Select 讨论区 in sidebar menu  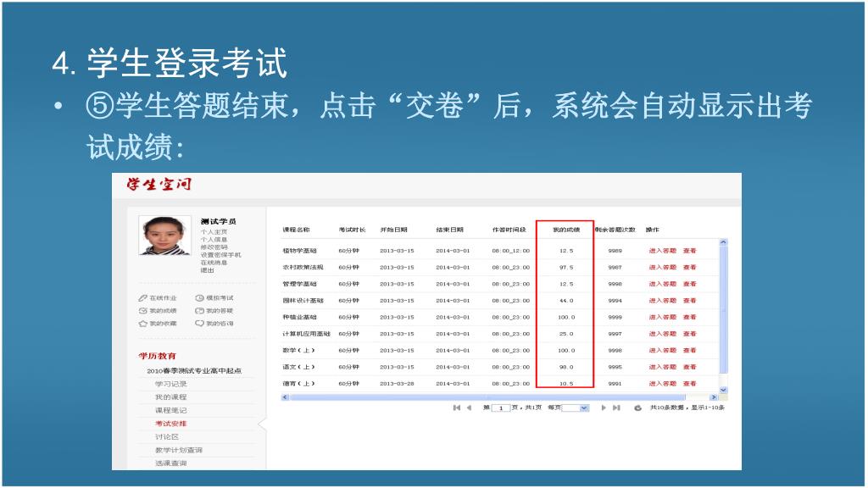[167, 437]
